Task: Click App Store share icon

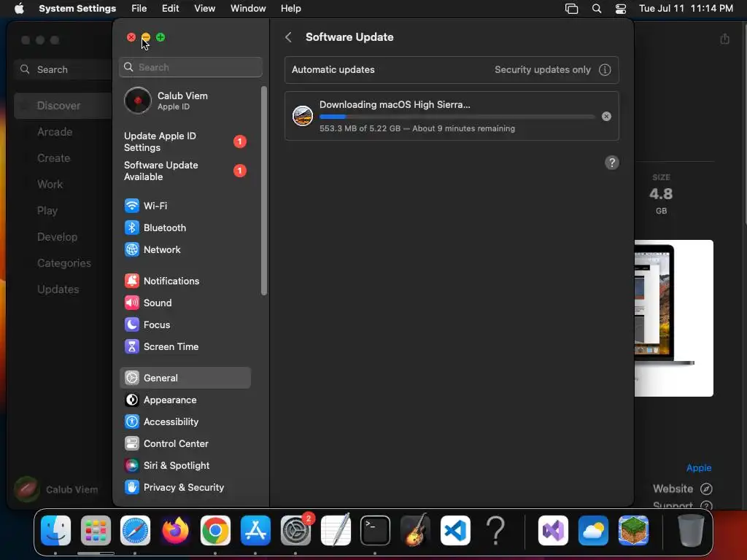Action: coord(724,39)
